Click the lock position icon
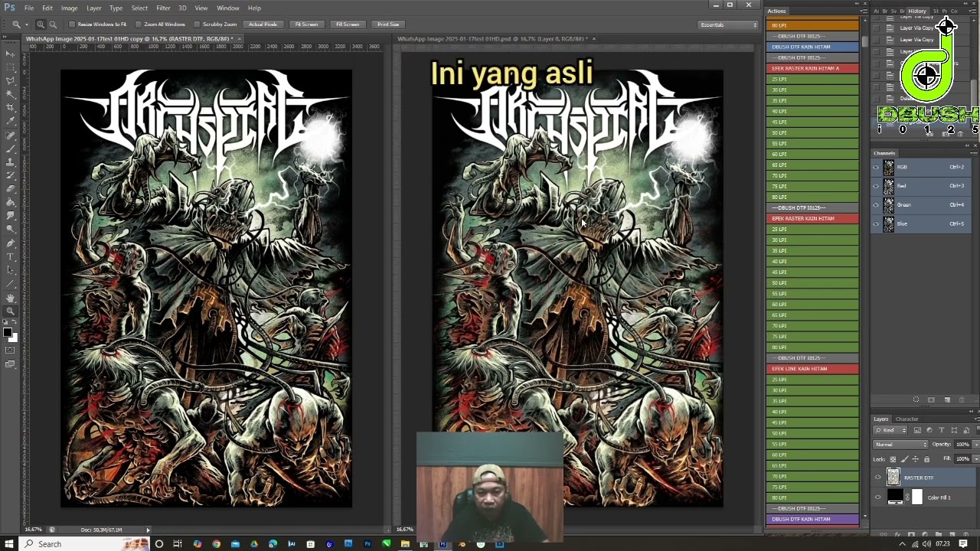Screen dimensions: 980x551 [x=916, y=459]
